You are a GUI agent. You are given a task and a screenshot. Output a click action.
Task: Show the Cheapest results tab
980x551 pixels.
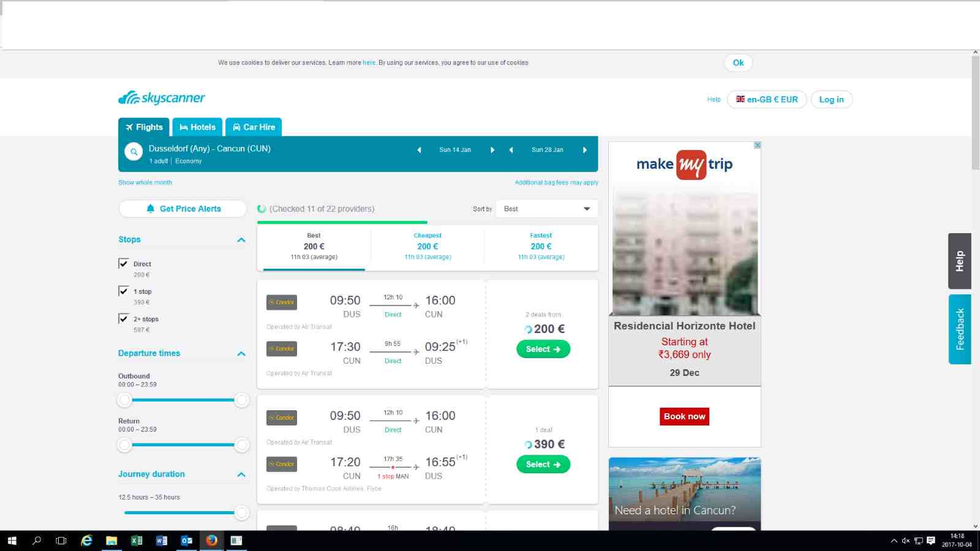428,246
